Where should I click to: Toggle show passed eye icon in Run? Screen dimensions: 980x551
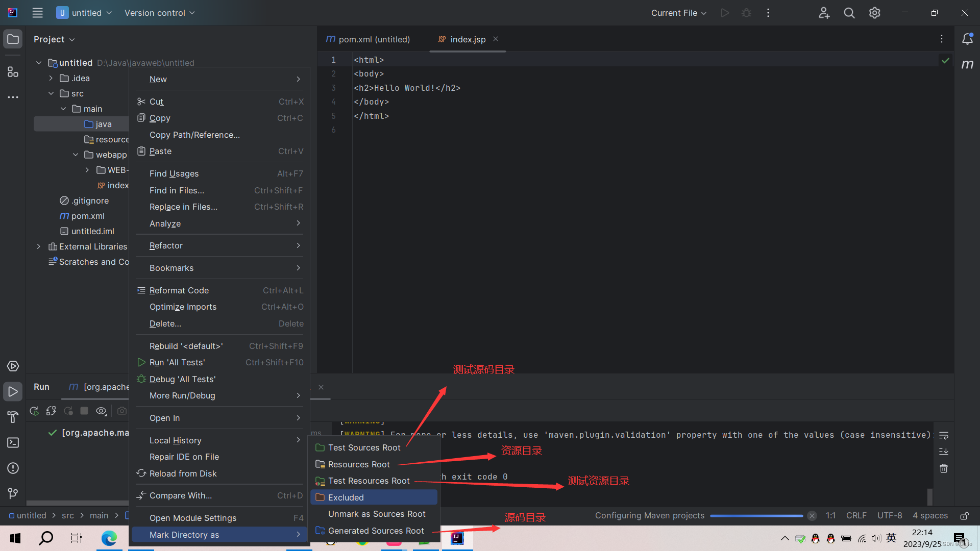101,411
